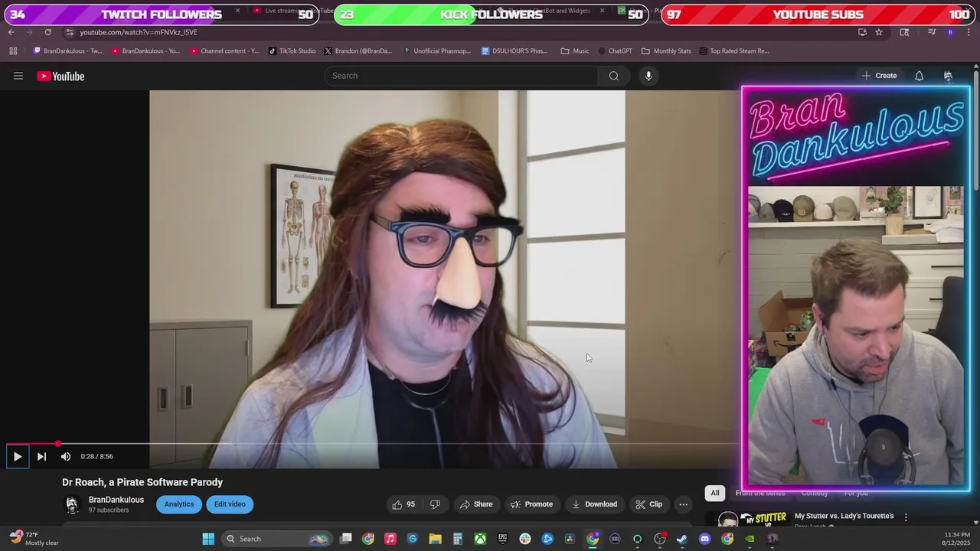
Task: Open Task View on taskbar
Action: pyautogui.click(x=346, y=539)
